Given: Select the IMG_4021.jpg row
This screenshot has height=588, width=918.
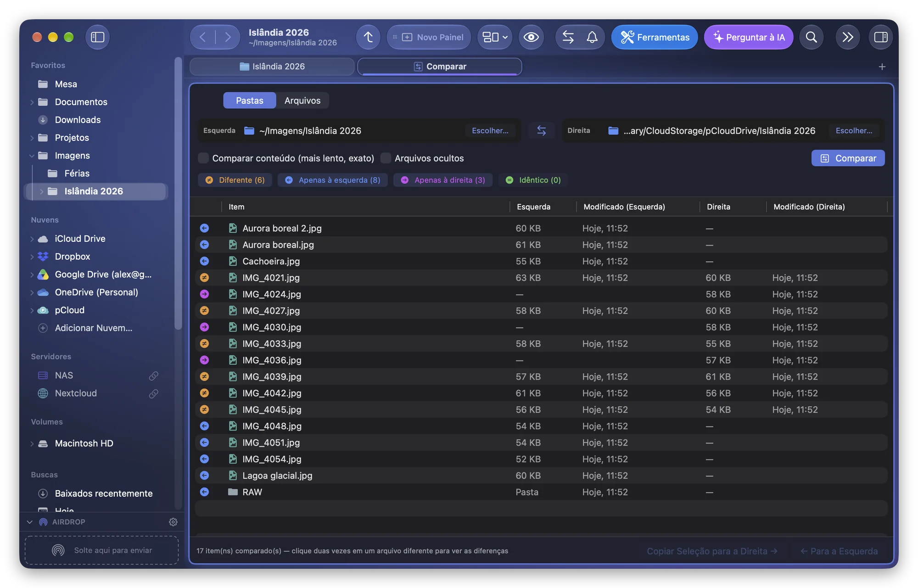Looking at the screenshot, I should [x=541, y=278].
